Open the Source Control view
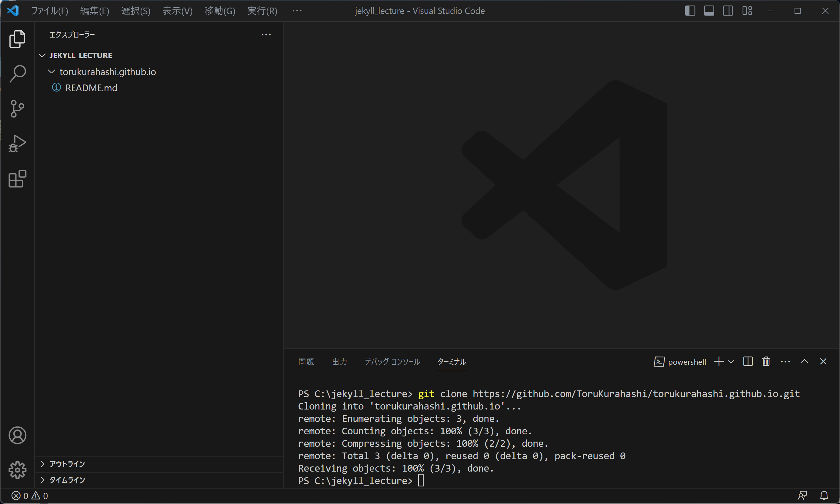Screen dimensions: 840x504 coord(17,109)
